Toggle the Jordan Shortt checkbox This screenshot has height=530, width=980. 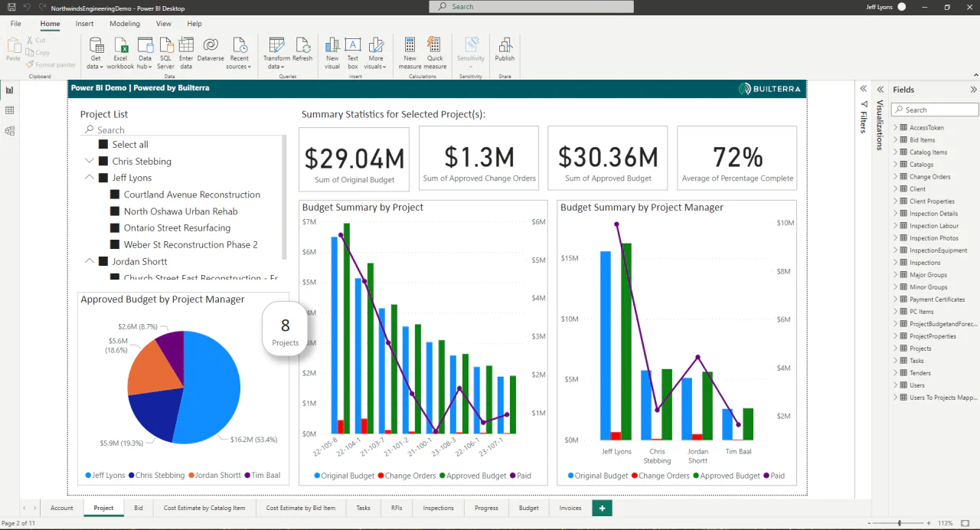tap(103, 261)
